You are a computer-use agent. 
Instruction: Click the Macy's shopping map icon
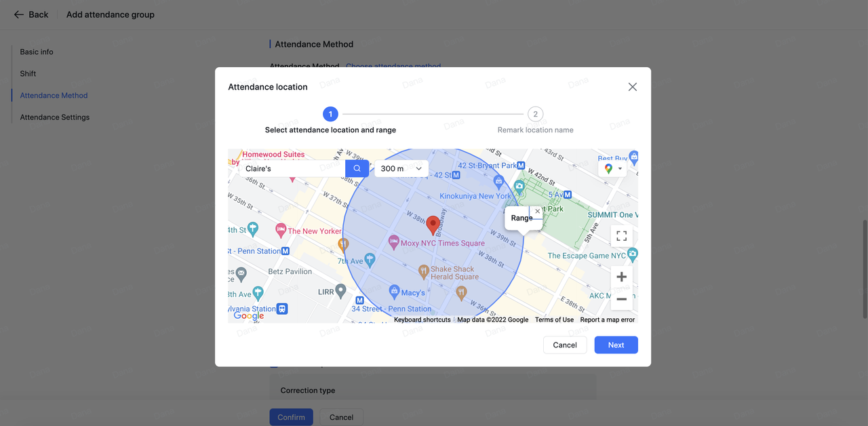tap(394, 292)
